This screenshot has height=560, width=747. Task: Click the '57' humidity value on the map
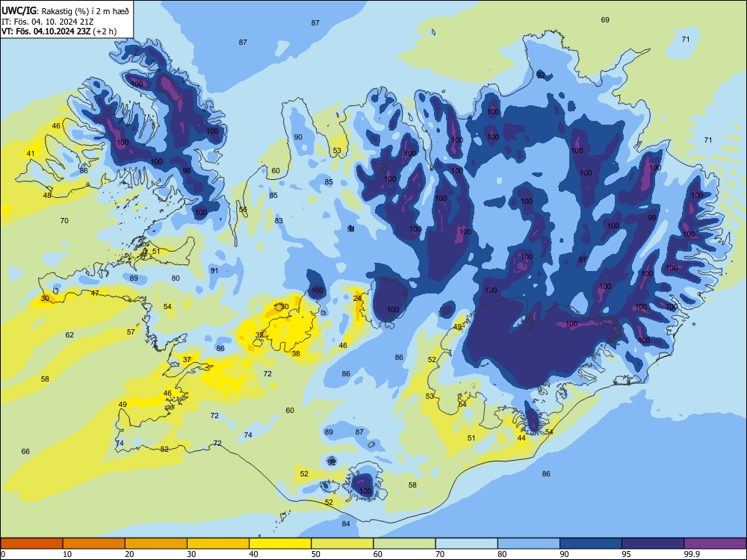(x=131, y=332)
